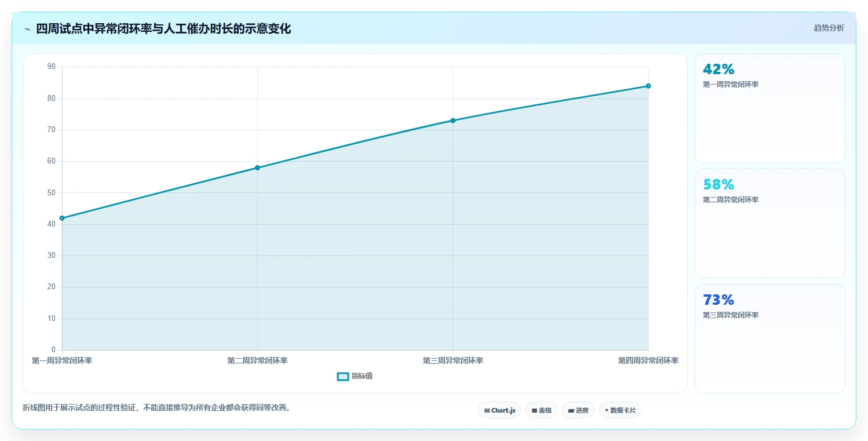This screenshot has height=441, width=868.
Task: Click x-axis label 第四周异常闭环率
Action: [648, 360]
